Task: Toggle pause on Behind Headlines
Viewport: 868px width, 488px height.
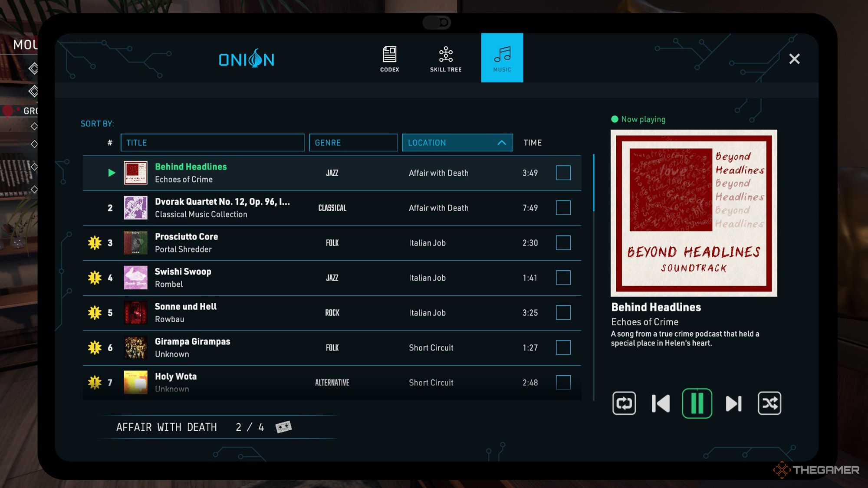Action: point(696,403)
